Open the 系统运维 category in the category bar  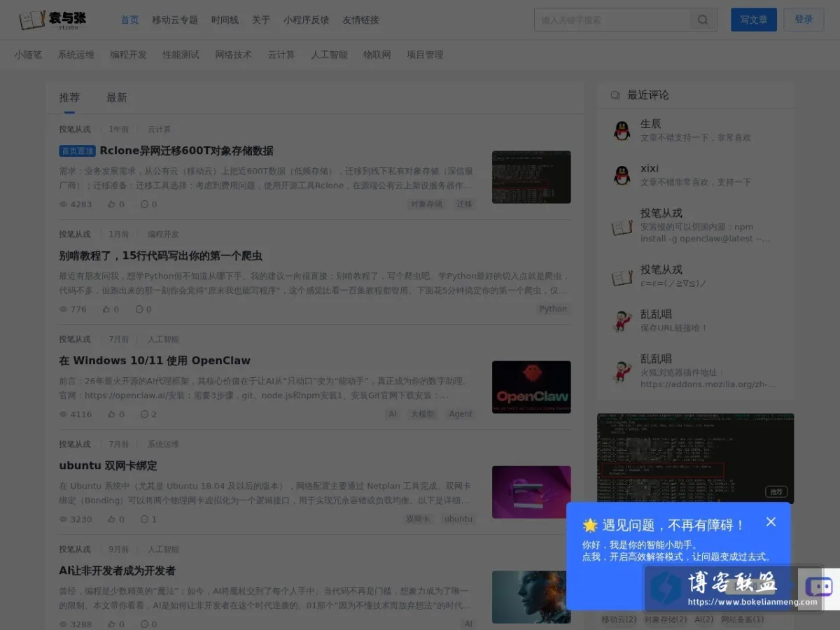click(76, 55)
